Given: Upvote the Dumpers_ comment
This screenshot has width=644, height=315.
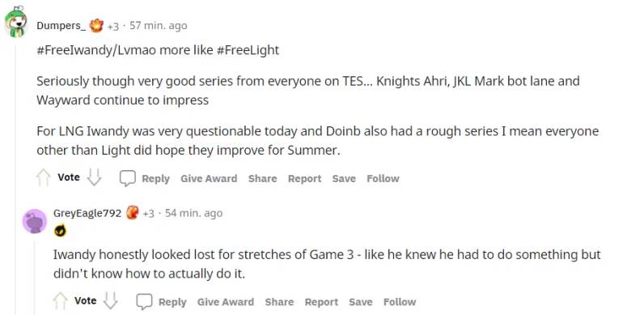Looking at the screenshot, I should (x=43, y=178).
